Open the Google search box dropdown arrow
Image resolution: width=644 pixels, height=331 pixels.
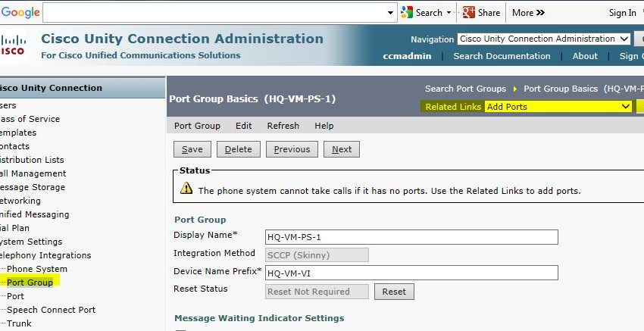click(392, 13)
